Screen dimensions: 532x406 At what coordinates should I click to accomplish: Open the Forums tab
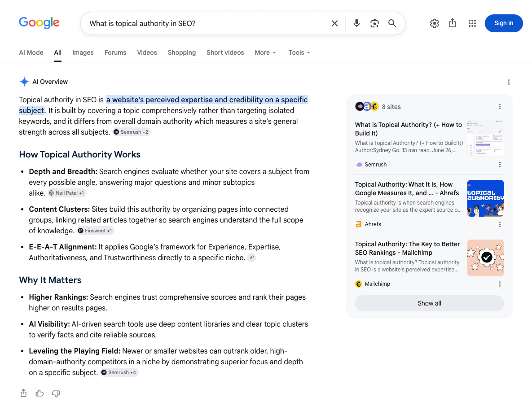pyautogui.click(x=115, y=52)
